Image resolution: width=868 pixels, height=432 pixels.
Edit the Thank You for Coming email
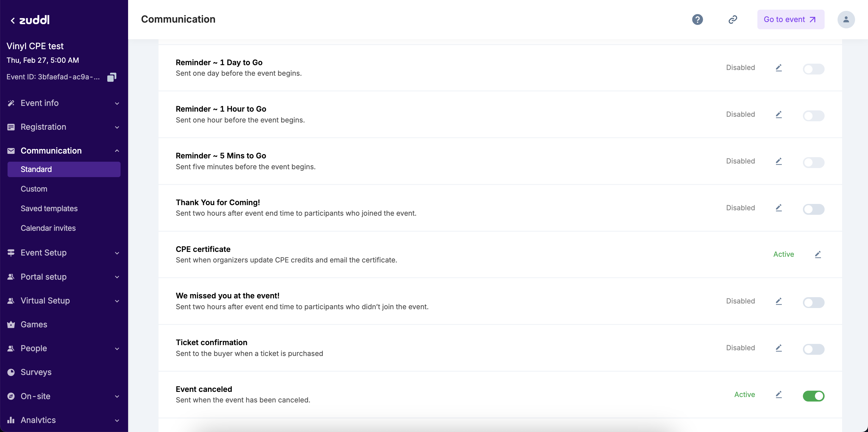[778, 208]
